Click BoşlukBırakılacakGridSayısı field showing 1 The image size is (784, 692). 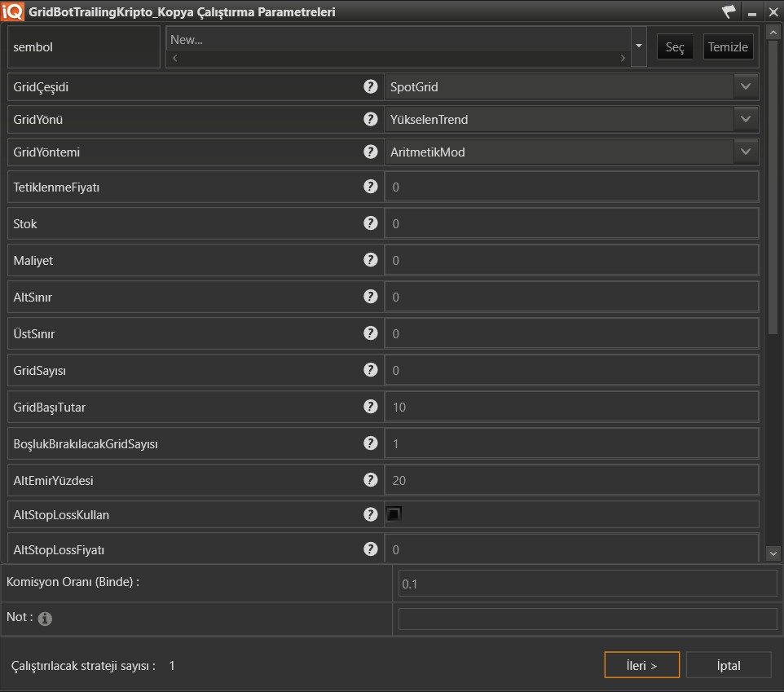(x=571, y=443)
